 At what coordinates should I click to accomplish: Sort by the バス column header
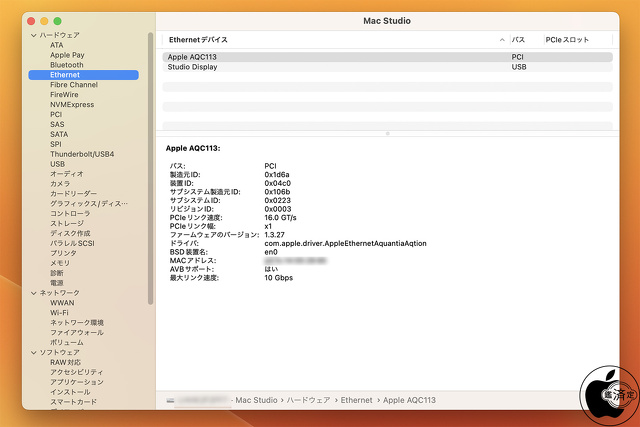518,40
